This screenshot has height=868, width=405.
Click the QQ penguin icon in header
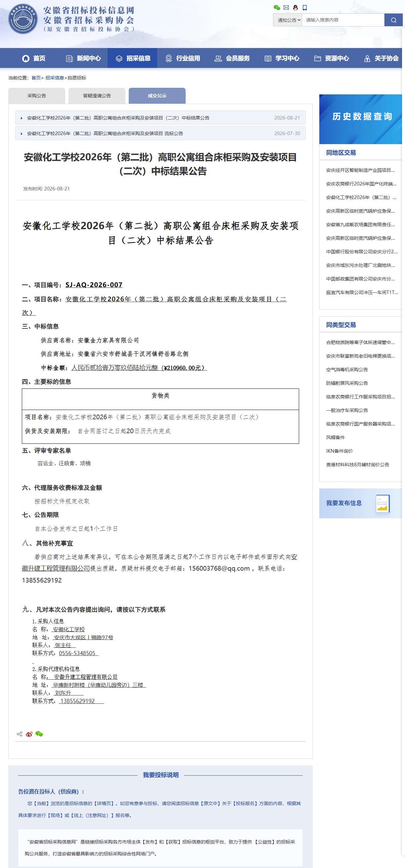295,7
